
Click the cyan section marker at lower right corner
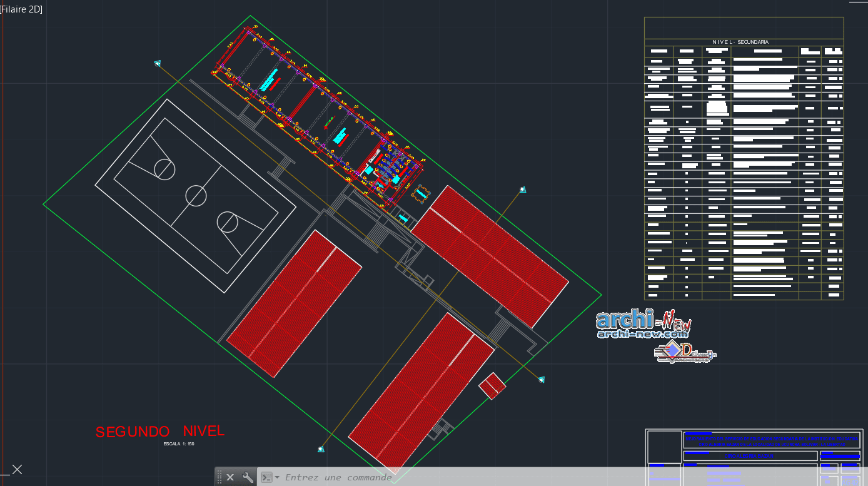pyautogui.click(x=542, y=379)
